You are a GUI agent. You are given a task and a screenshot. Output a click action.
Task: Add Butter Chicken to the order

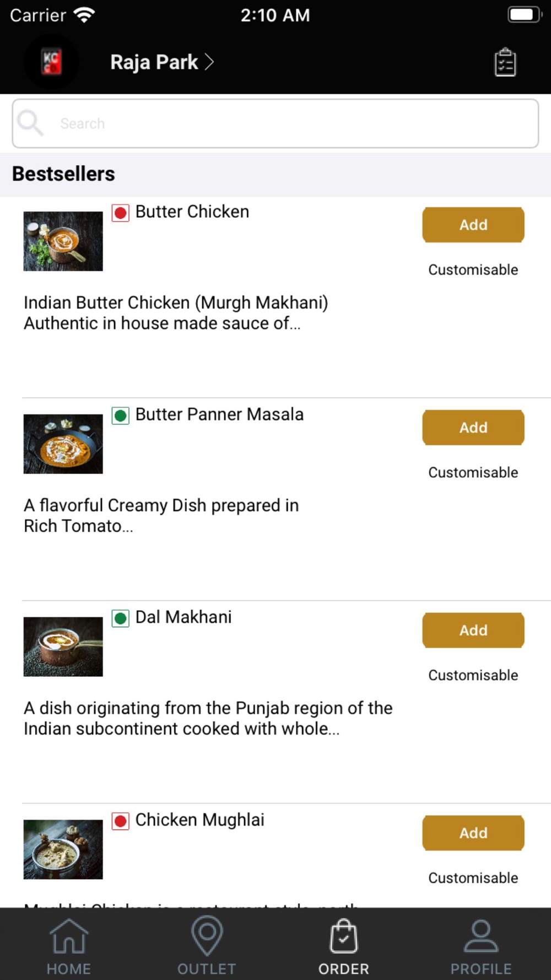tap(473, 225)
